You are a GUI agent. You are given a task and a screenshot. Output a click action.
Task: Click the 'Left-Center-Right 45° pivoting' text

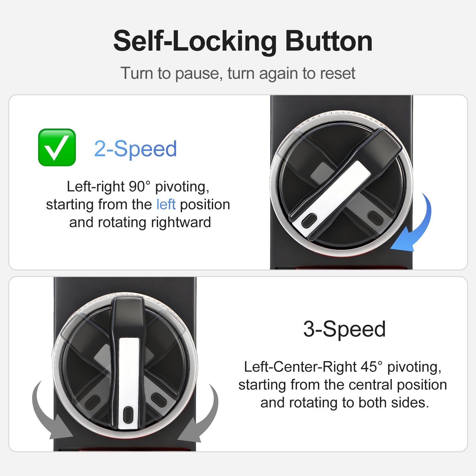(343, 367)
